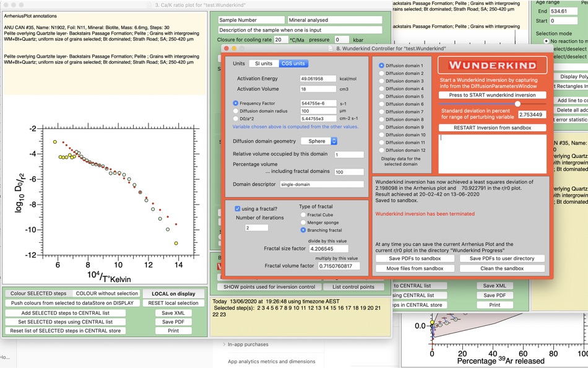The width and height of the screenshot is (588, 368).
Task: Click SHOW points used for inversion control
Action: tap(269, 287)
